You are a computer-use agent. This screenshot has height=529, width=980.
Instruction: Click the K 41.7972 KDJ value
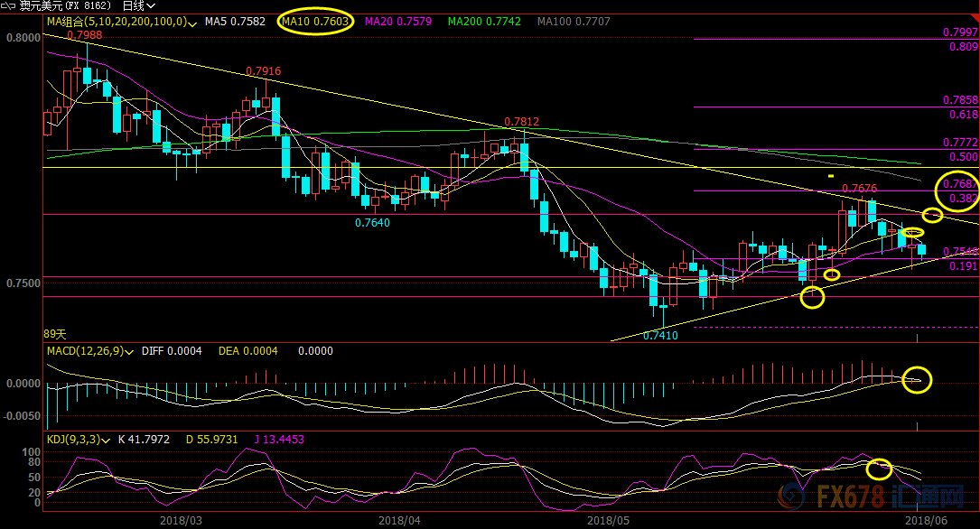pos(144,440)
